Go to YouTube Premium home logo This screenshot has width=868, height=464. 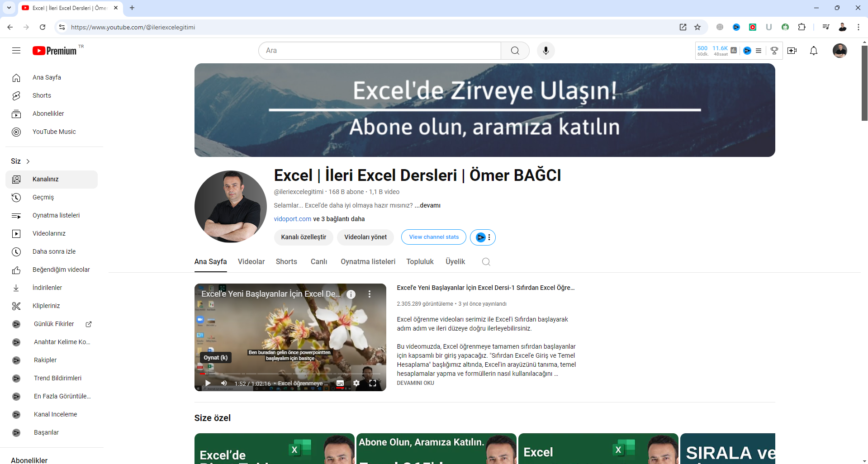click(x=55, y=51)
